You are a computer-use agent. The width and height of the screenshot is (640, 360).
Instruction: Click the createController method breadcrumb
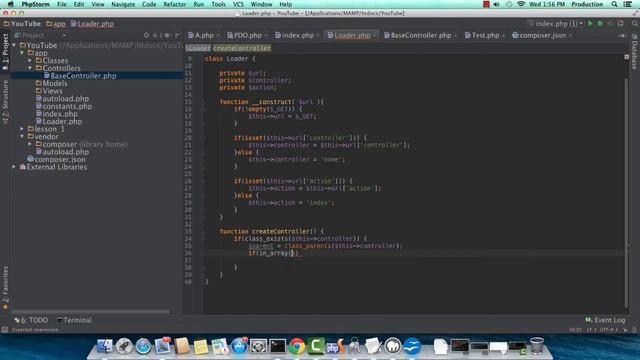pyautogui.click(x=242, y=48)
